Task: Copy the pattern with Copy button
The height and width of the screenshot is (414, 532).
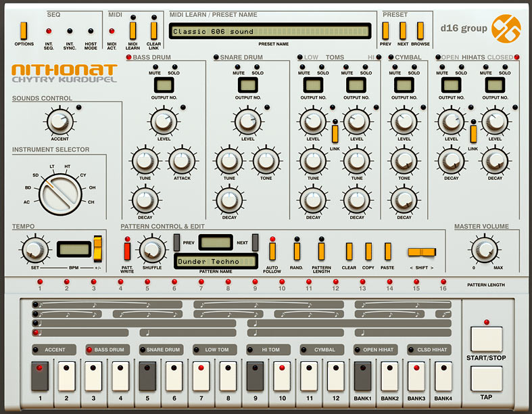Action: (x=368, y=252)
